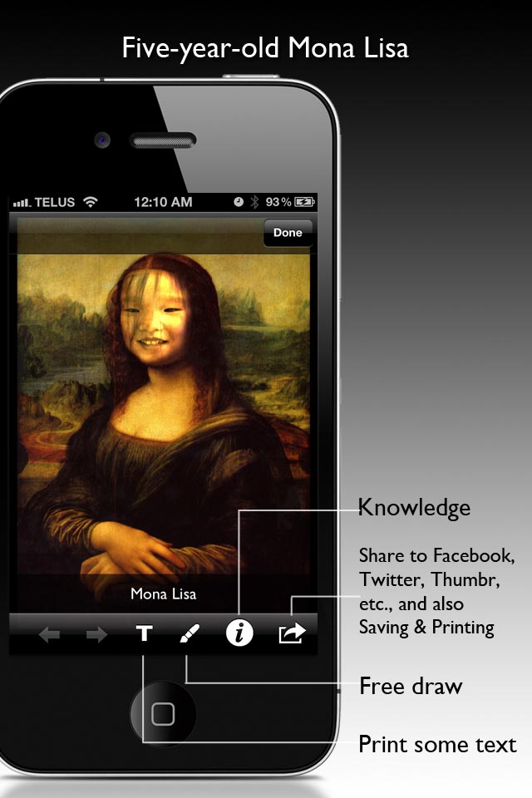Screen dimensions: 532x798
Task: Open the share arrow icon
Action: click(x=293, y=633)
